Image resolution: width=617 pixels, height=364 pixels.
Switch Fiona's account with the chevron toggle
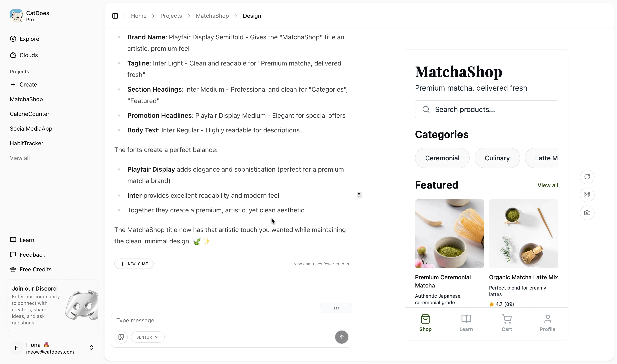[x=91, y=347]
